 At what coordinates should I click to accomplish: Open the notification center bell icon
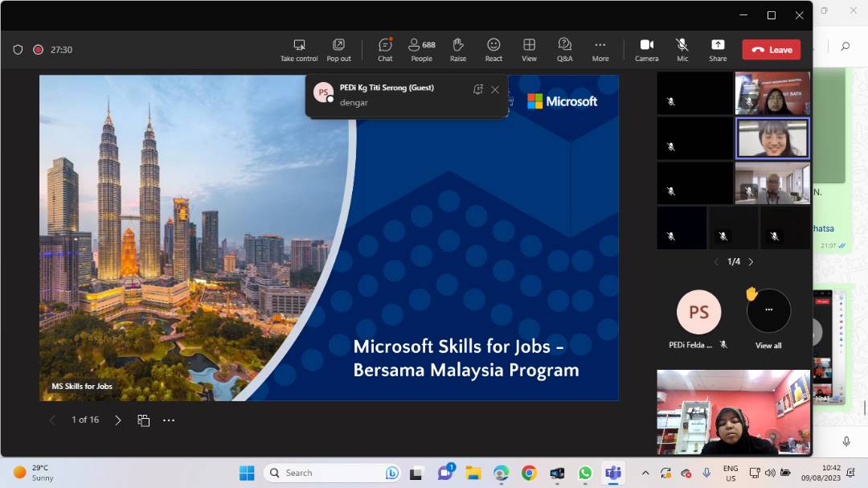(851, 473)
